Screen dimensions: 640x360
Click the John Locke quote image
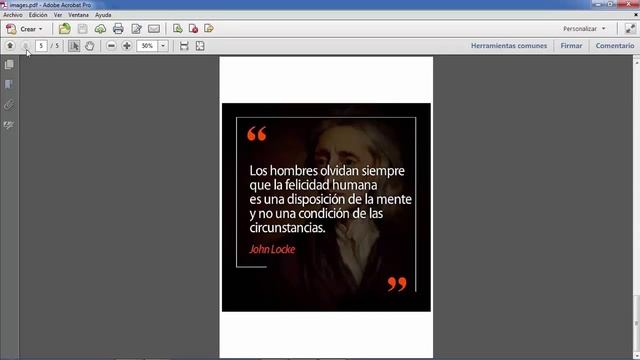[x=326, y=207]
